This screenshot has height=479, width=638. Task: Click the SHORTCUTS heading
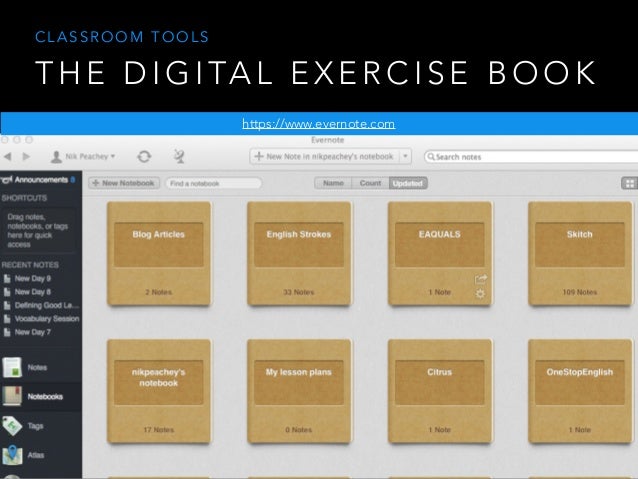[24, 198]
